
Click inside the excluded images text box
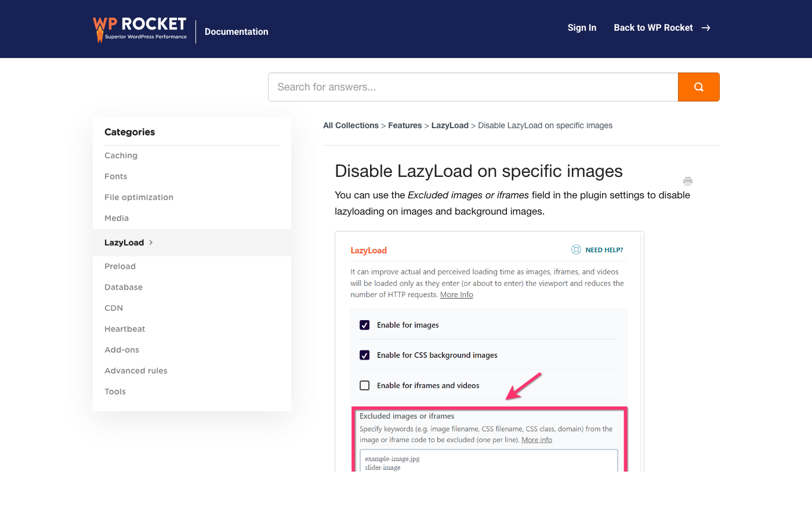pos(489,461)
